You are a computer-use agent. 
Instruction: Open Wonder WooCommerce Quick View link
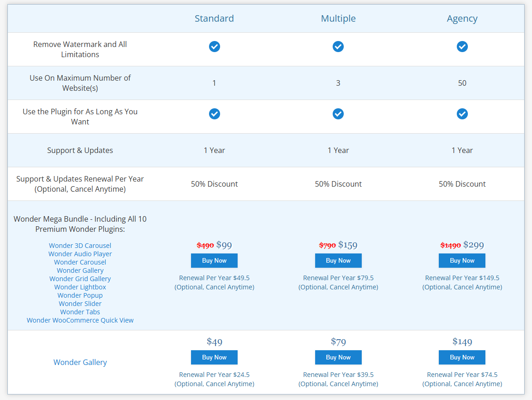pyautogui.click(x=80, y=320)
